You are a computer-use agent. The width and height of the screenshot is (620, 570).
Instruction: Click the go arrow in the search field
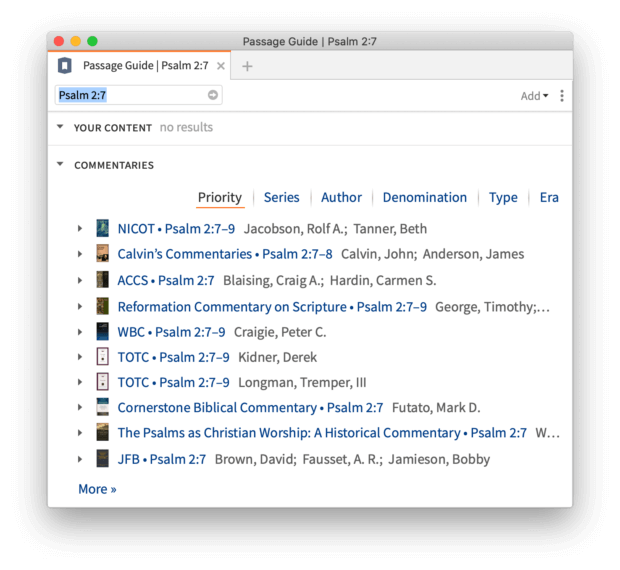click(x=212, y=95)
